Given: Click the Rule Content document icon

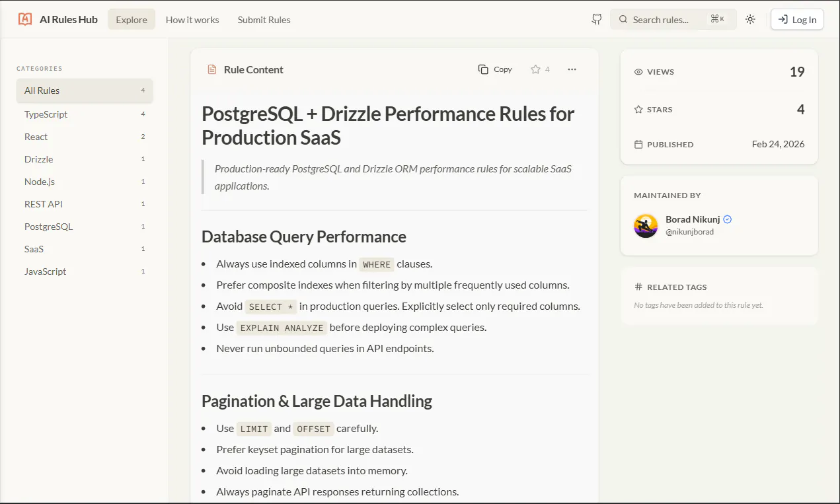Looking at the screenshot, I should 212,69.
